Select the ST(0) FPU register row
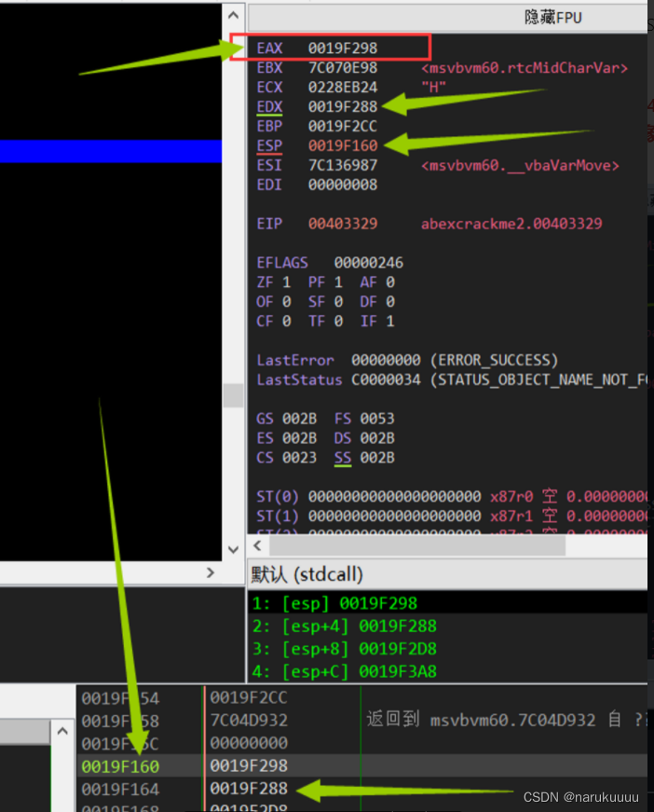The image size is (654, 812). (451, 497)
